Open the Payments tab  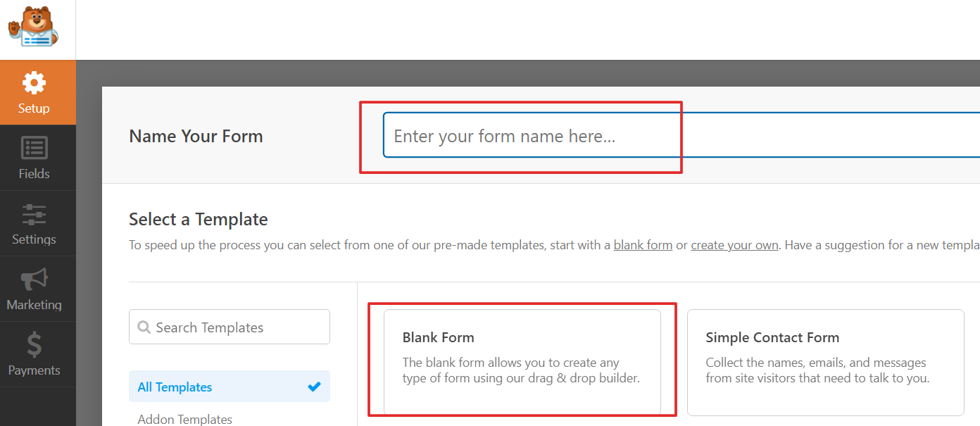point(34,354)
